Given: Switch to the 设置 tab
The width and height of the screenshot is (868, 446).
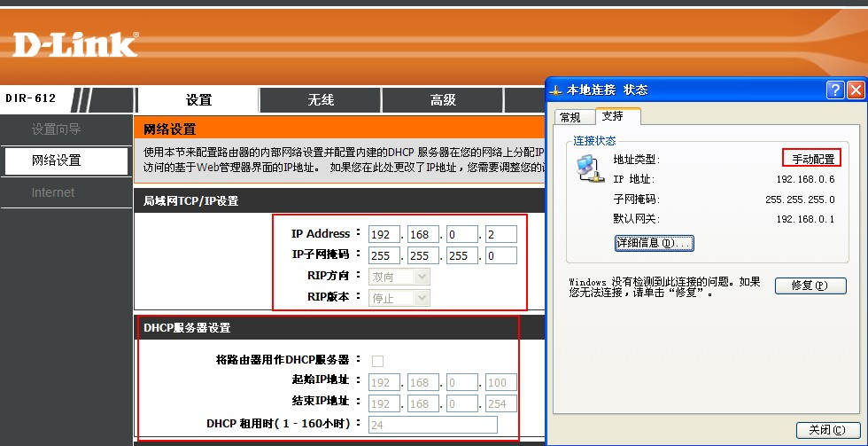Looking at the screenshot, I should [198, 100].
